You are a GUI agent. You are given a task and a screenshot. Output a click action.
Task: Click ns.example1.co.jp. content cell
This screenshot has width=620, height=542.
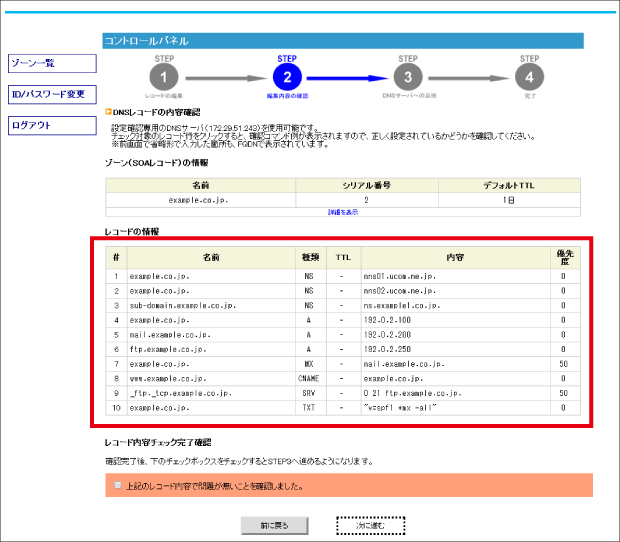(x=456, y=306)
